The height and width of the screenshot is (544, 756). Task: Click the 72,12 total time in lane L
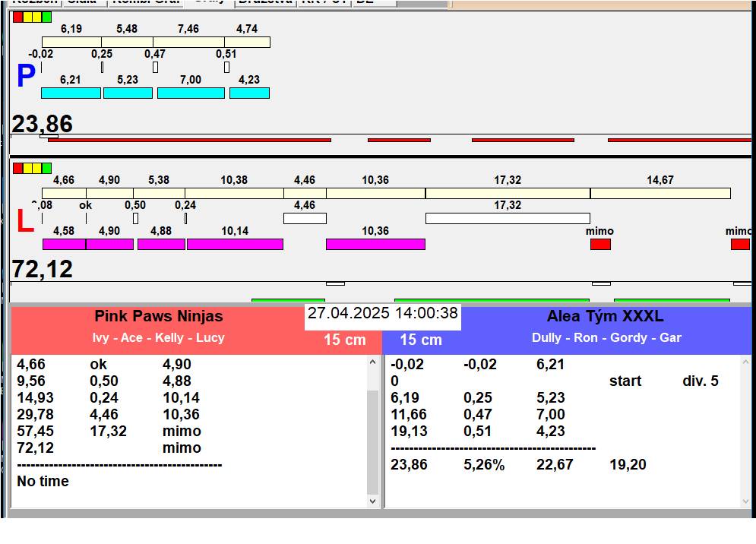tap(43, 268)
